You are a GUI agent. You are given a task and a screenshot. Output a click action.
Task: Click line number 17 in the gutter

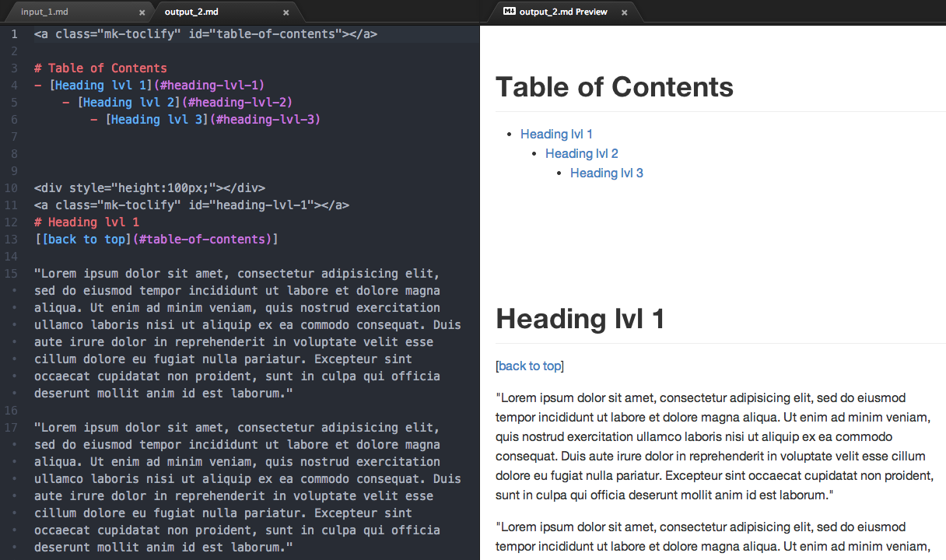(11, 428)
